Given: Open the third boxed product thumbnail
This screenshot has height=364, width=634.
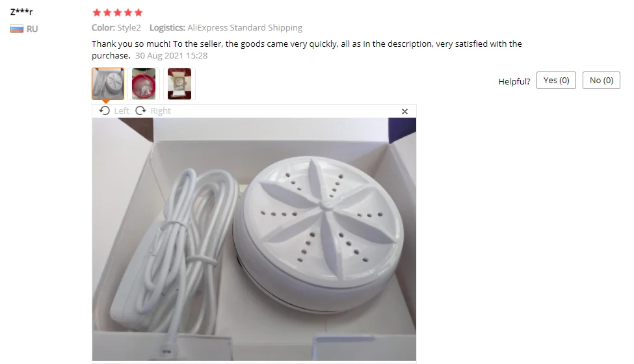Looking at the screenshot, I should point(179,84).
